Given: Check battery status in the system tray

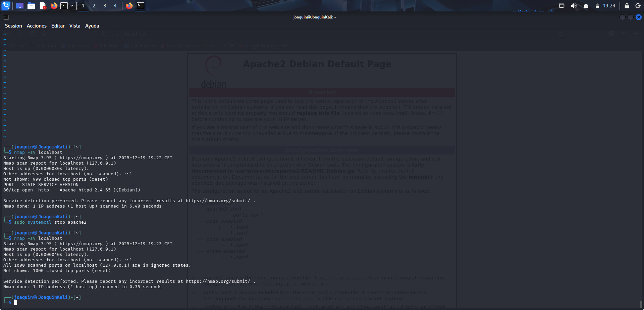Looking at the screenshot, I should click(597, 5).
